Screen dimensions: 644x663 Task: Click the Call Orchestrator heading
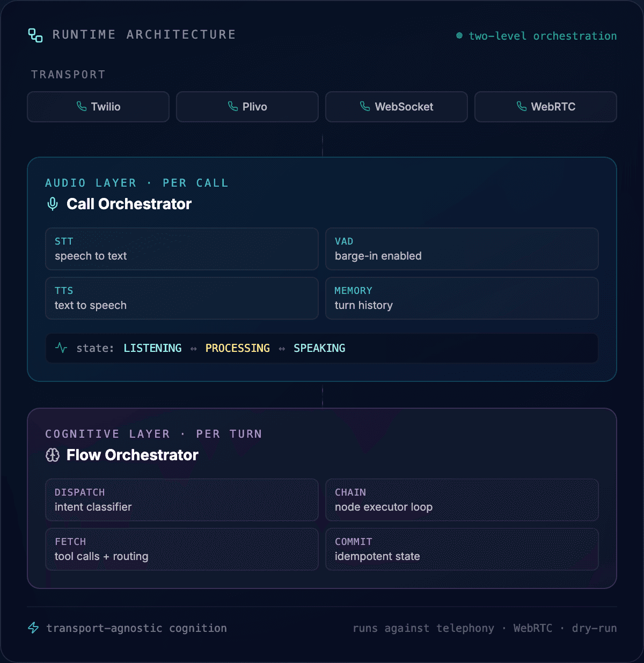point(129,204)
